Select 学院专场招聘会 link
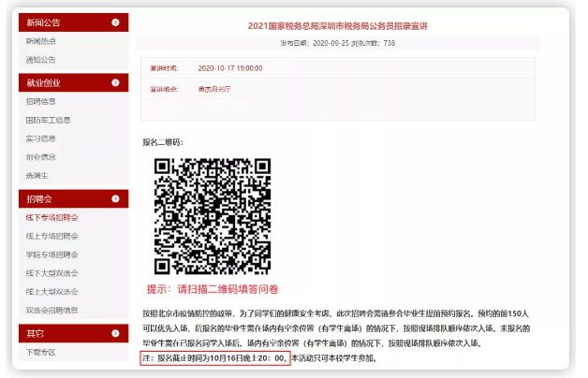This screenshot has width=588, height=378. (x=51, y=254)
